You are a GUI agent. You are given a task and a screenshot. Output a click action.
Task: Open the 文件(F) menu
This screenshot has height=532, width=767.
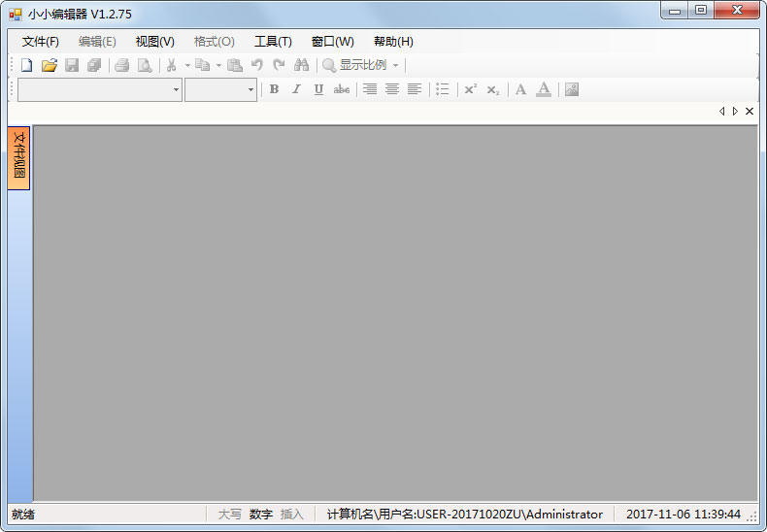(x=41, y=41)
